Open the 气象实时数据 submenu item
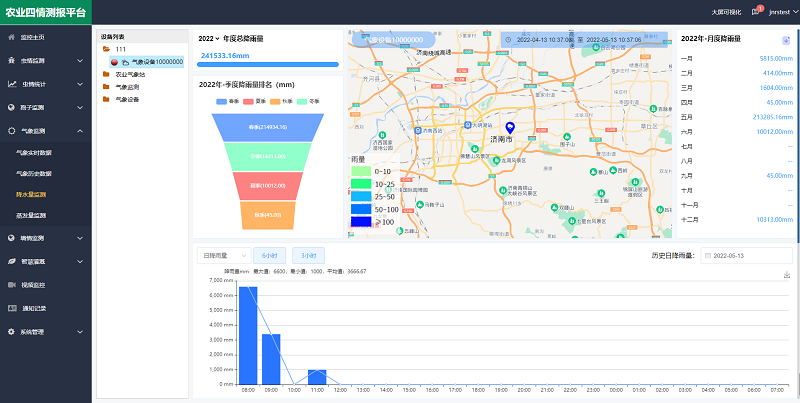Image resolution: width=800 pixels, height=403 pixels. pyautogui.click(x=34, y=152)
